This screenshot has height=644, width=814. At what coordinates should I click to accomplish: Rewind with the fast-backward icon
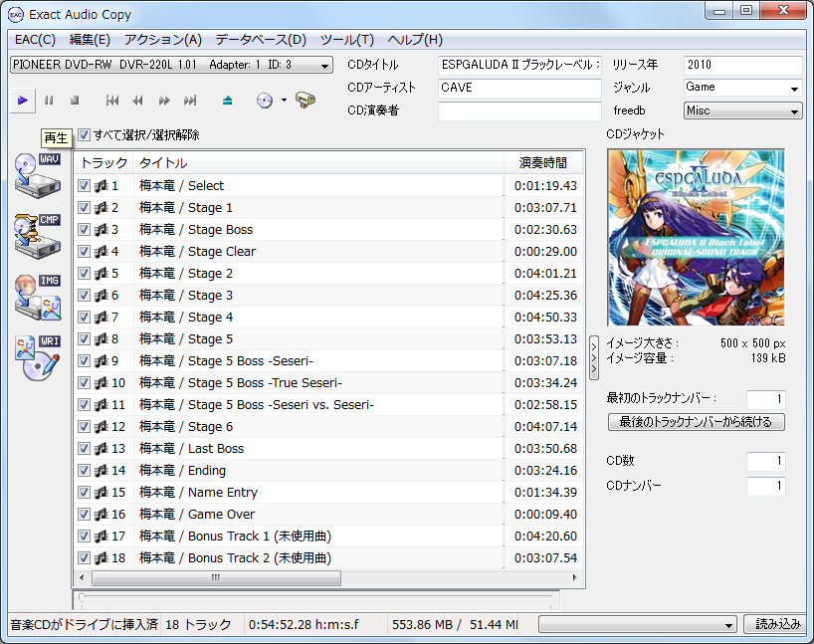tap(137, 101)
